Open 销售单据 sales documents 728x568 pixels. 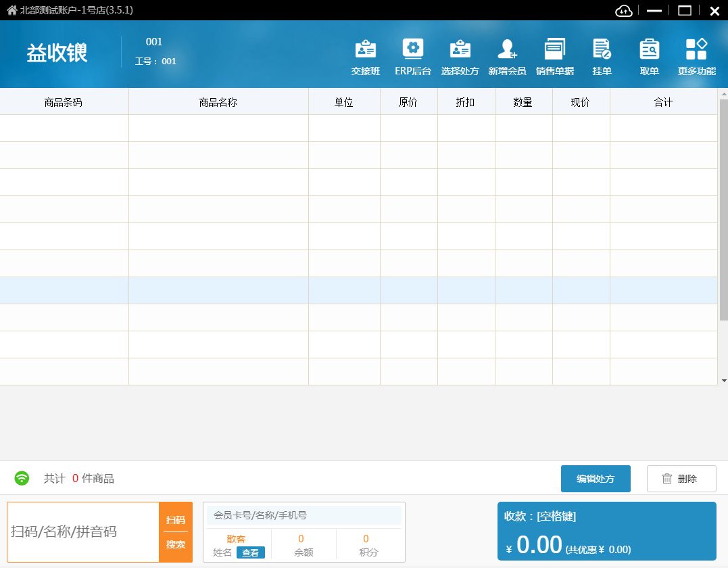(555, 57)
